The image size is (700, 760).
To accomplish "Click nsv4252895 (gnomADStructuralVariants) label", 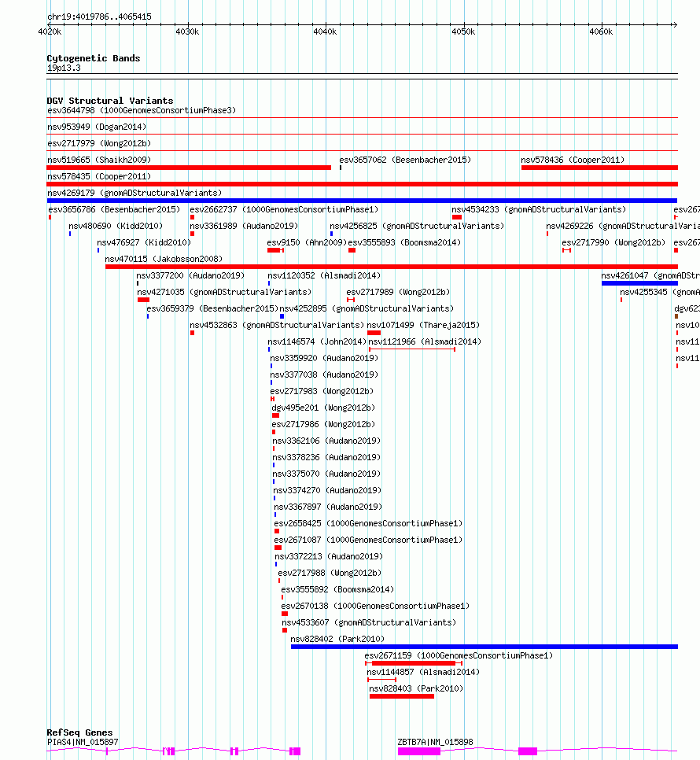I will point(367,308).
